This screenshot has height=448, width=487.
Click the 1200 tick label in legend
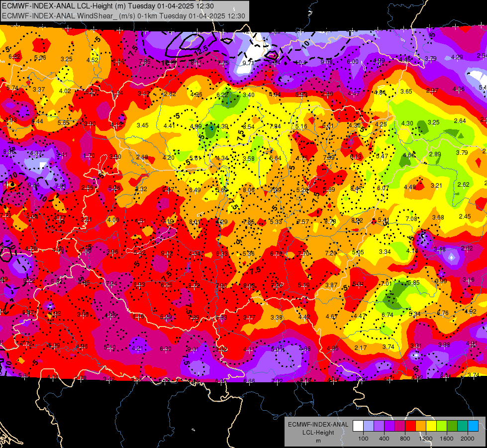[x=426, y=439]
